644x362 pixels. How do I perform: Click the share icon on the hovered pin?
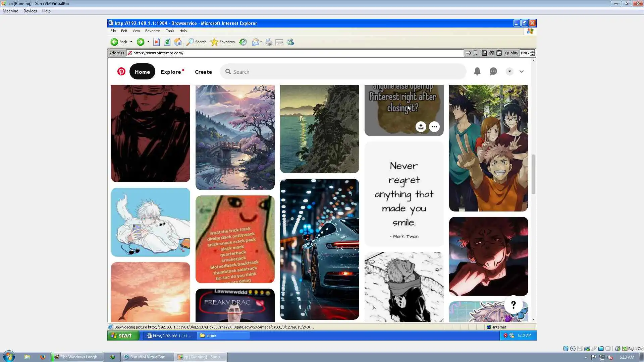421,127
